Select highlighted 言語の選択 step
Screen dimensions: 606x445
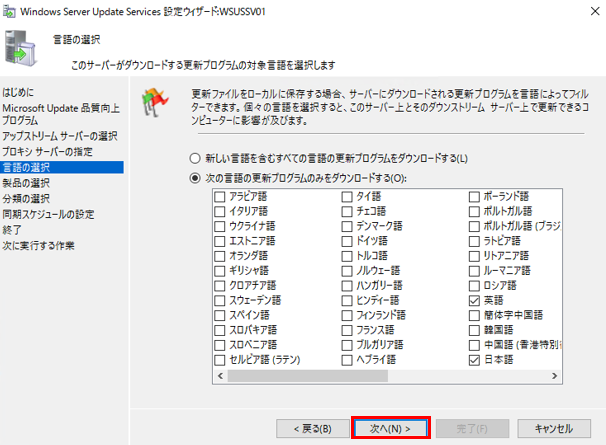[x=62, y=167]
